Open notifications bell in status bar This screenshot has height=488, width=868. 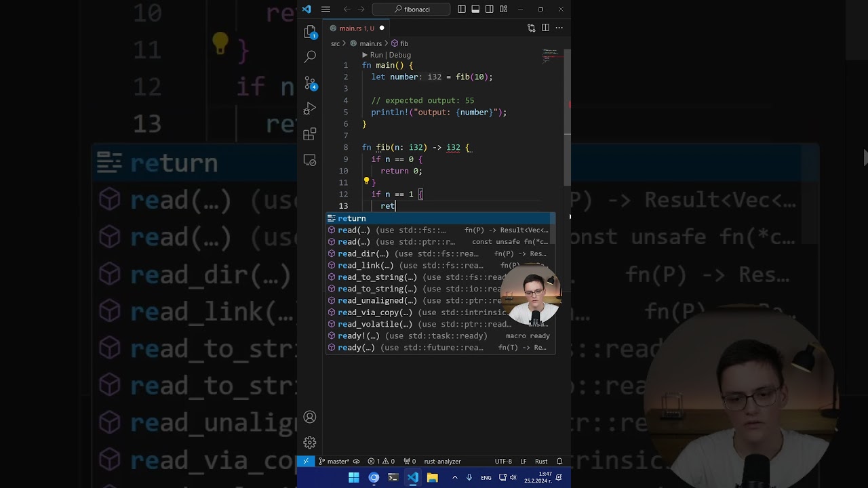point(559,461)
